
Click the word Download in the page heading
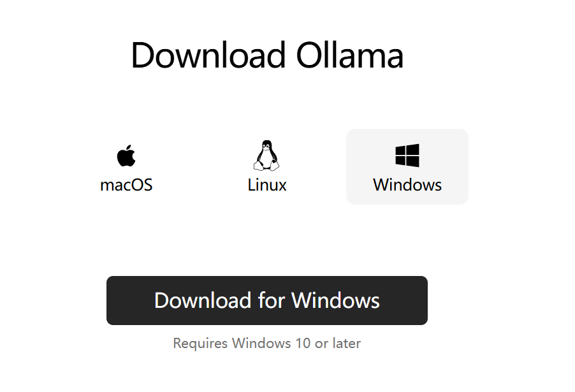coord(208,55)
